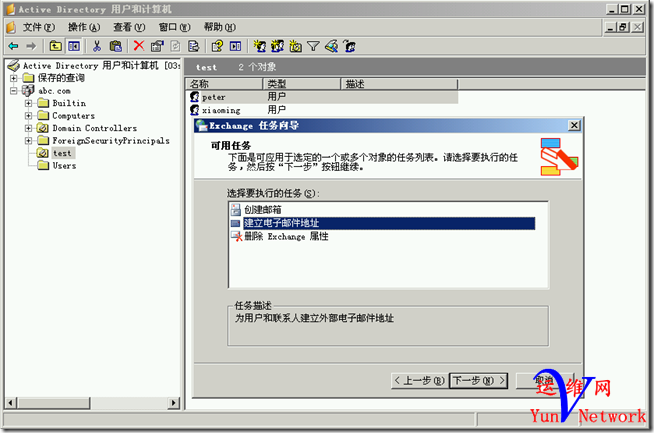Open the 查看(V) menu

129,27
